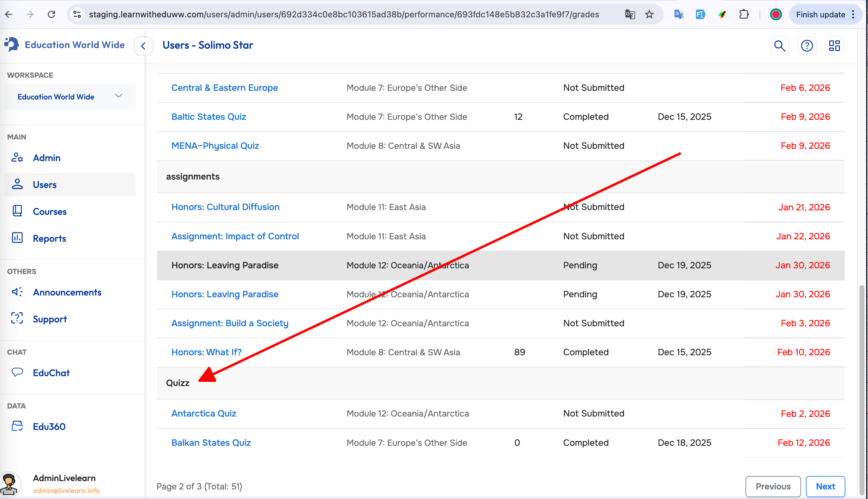Click the Previous pagination button

click(x=773, y=486)
